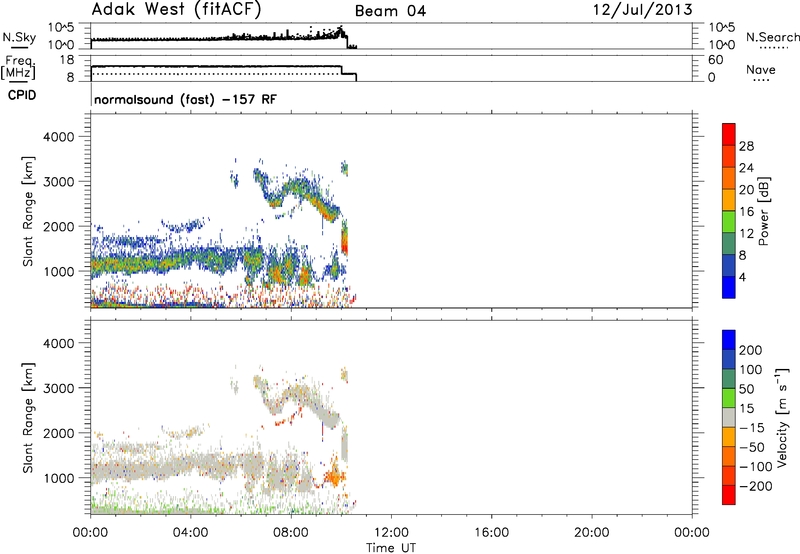Click the left '10^5' noise axis label
The image size is (800, 554).
point(61,27)
